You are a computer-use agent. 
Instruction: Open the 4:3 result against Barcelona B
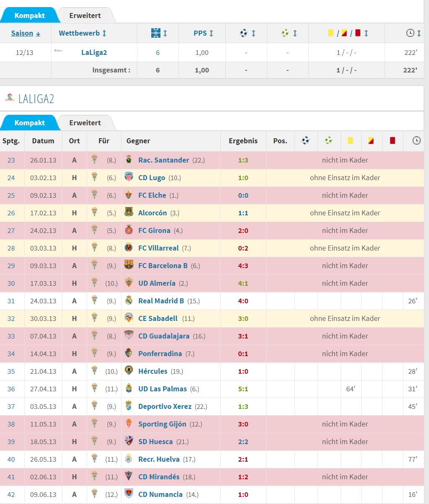pos(243,266)
